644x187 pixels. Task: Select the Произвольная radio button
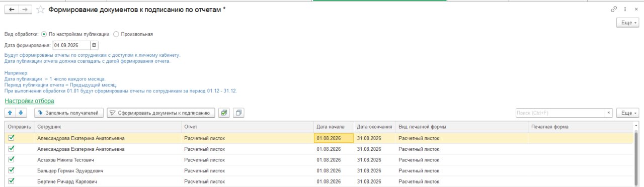point(116,34)
